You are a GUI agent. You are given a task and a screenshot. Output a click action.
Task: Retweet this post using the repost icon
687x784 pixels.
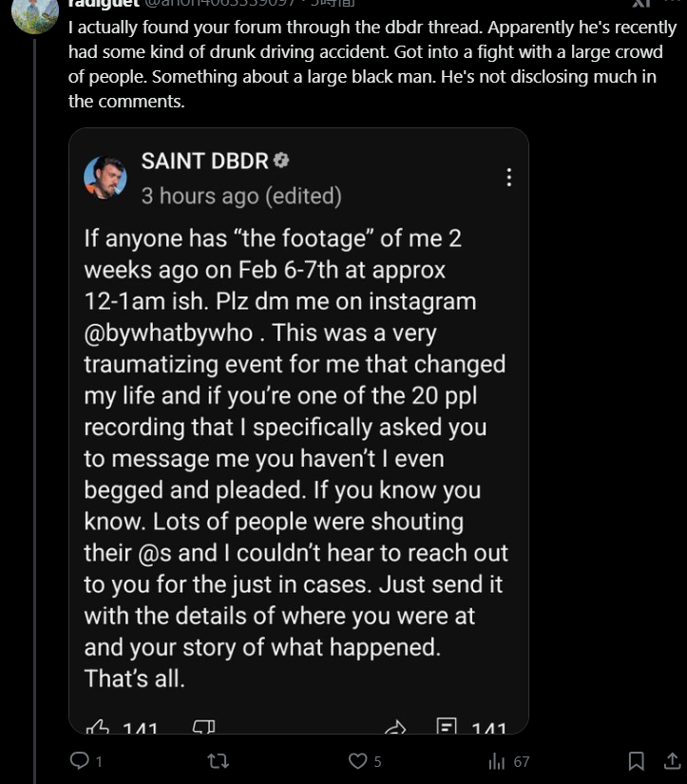(x=218, y=760)
